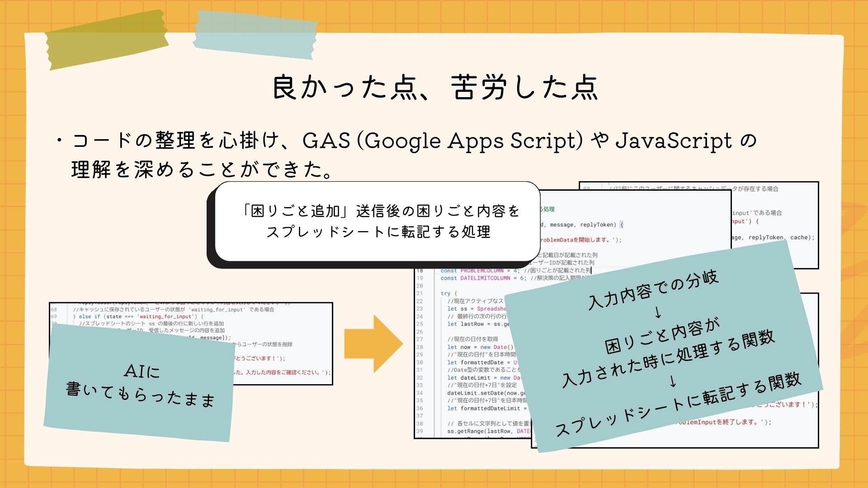Select the white rounded callout about 困りごと追加

(377, 221)
